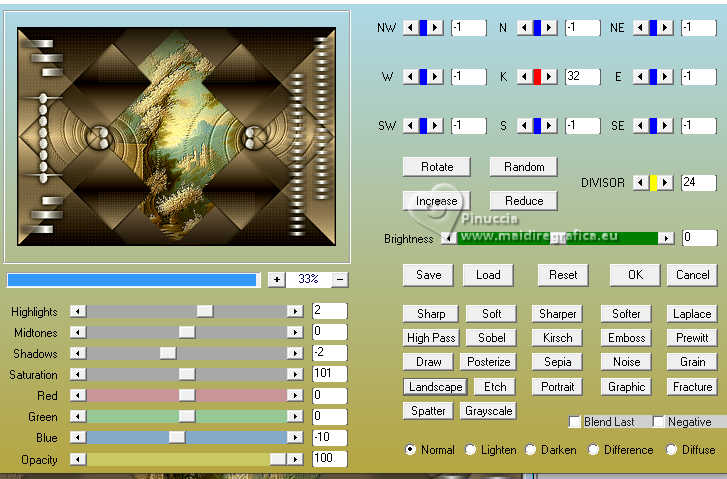
Task: Click the E right arrow
Action: point(665,77)
